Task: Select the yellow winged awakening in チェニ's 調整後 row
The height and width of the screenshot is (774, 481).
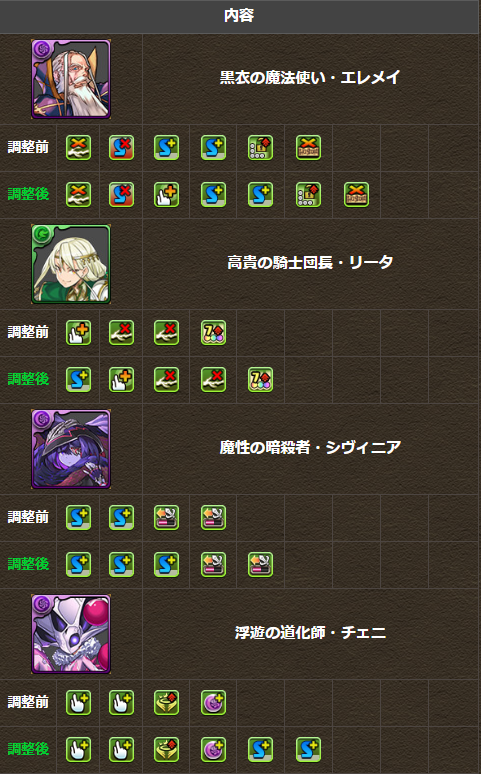Action: click(166, 749)
